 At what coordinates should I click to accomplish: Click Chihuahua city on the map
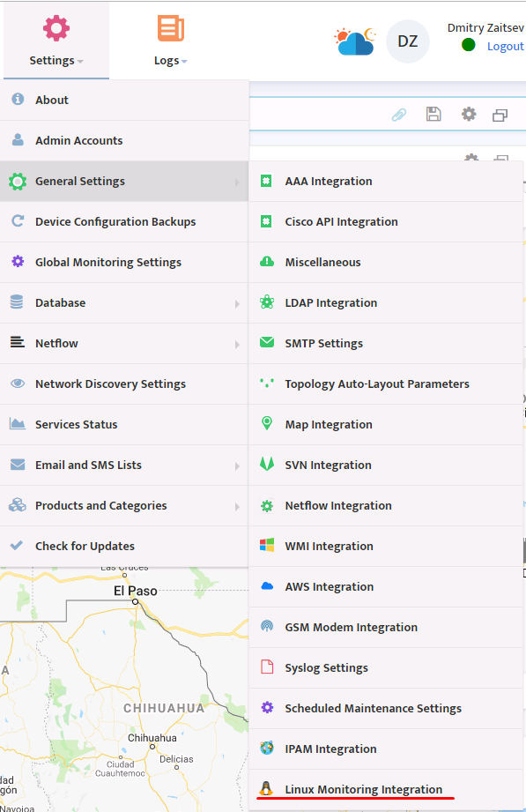[x=152, y=738]
